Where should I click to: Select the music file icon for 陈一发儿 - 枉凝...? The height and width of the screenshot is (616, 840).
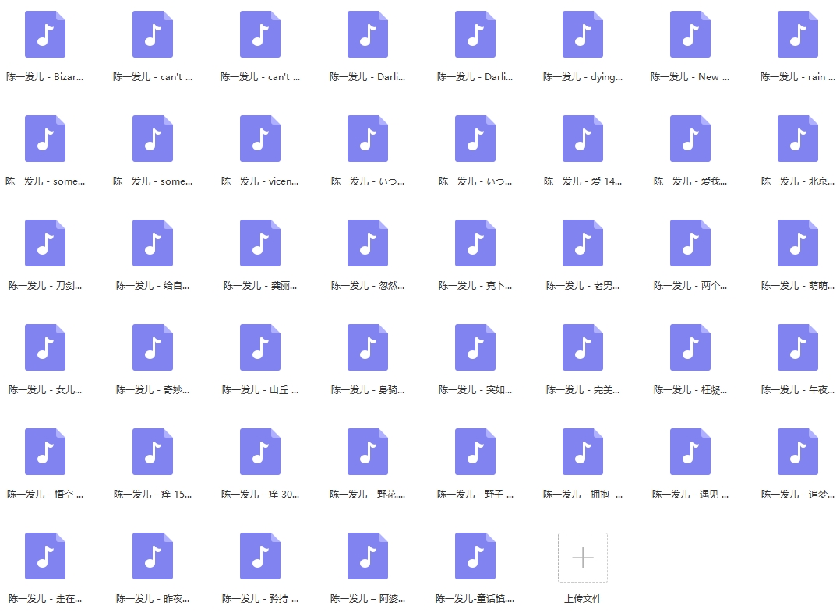[x=690, y=348]
